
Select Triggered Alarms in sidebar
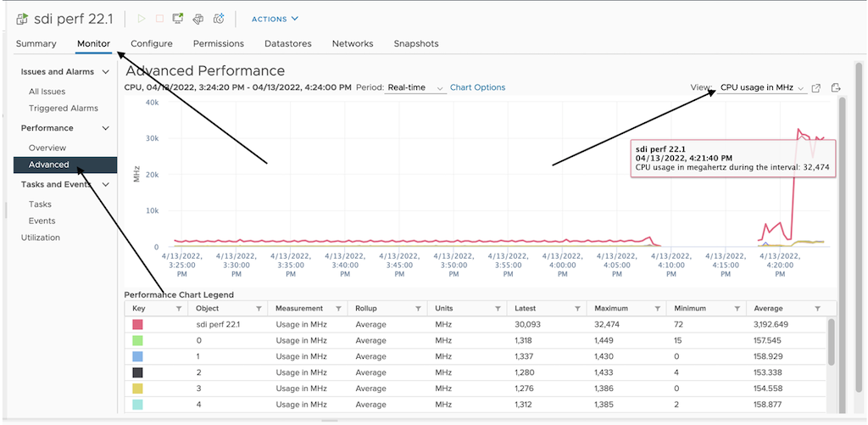64,109
